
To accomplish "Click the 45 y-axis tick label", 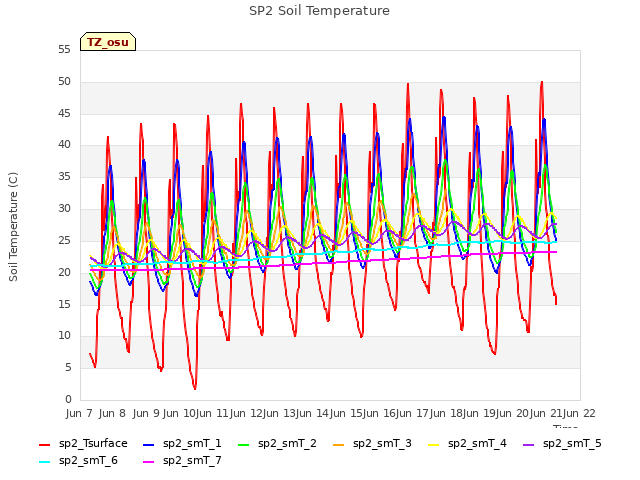I will [64, 113].
